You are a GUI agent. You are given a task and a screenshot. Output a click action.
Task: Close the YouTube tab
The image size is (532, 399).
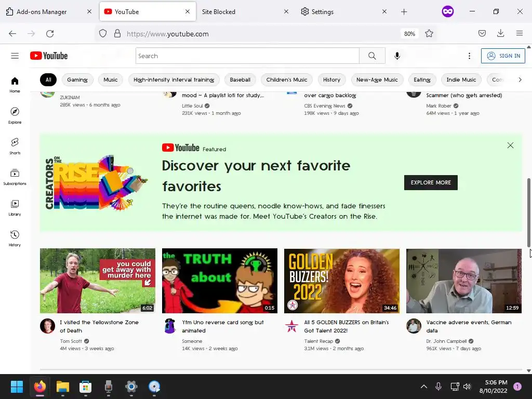187,11
